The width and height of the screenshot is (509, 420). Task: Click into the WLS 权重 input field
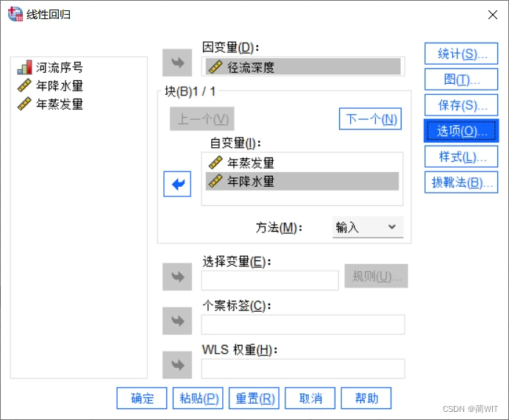[303, 369]
